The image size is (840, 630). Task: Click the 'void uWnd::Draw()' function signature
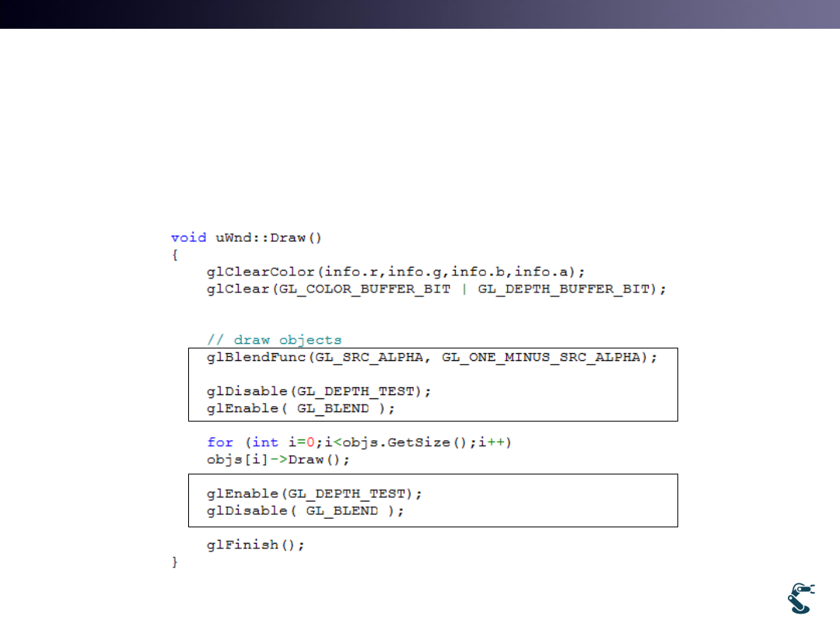(249, 237)
